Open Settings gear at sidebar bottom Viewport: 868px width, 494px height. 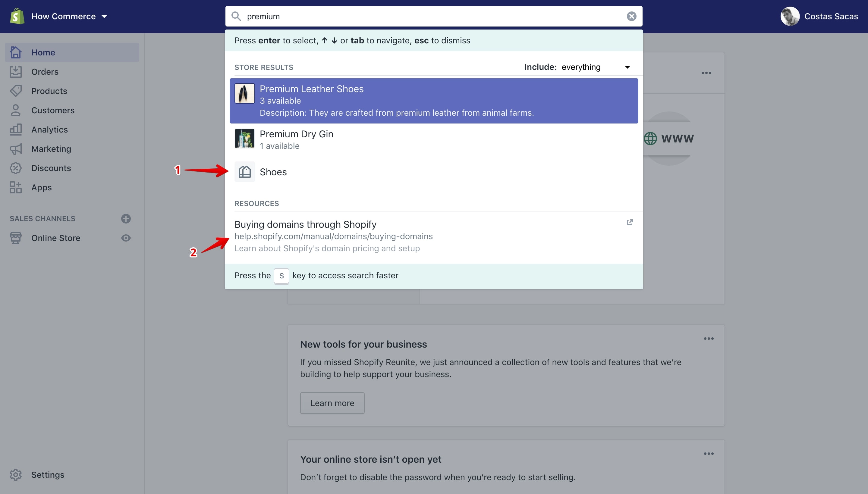click(x=16, y=475)
